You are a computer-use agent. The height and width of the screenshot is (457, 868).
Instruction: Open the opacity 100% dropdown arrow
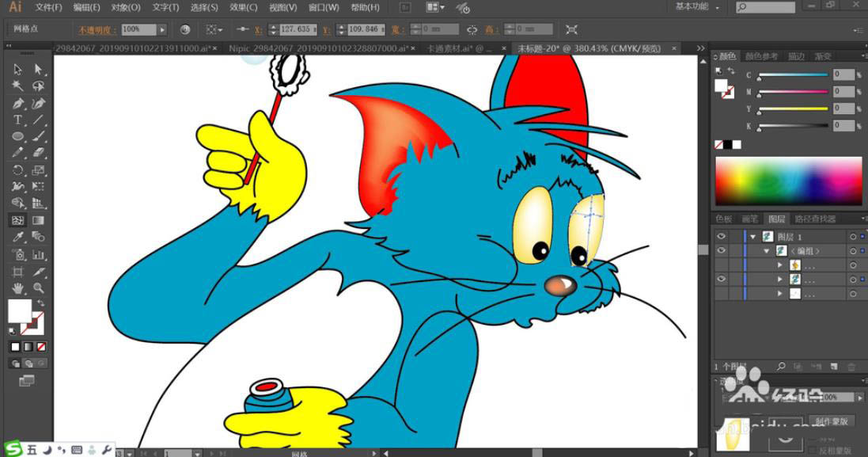(162, 29)
